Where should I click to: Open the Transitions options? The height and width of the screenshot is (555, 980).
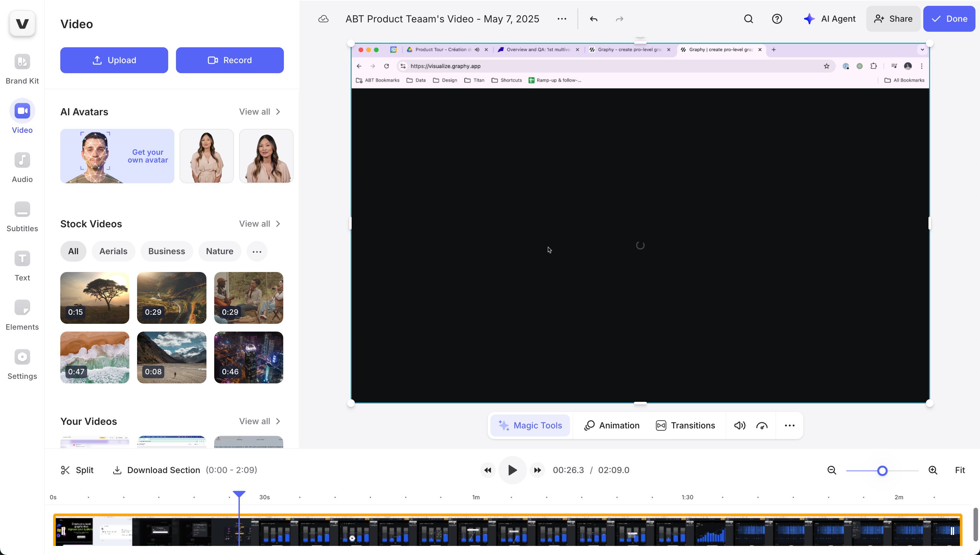[x=685, y=425]
